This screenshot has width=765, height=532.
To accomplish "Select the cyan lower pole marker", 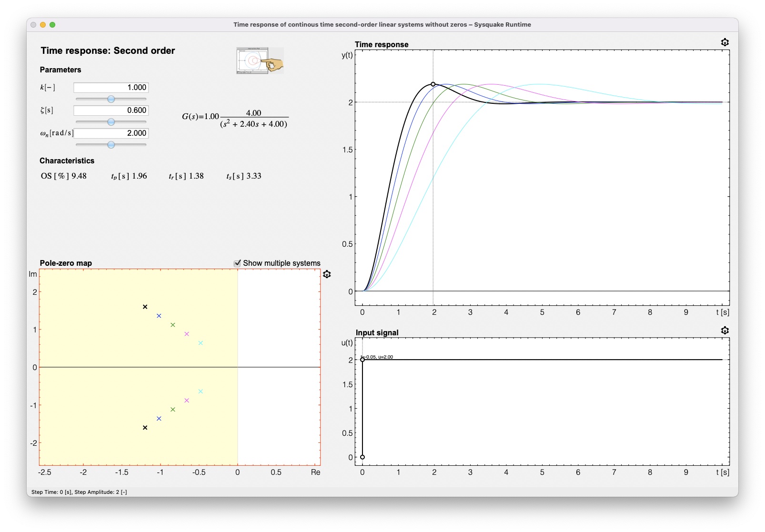I will click(x=201, y=391).
